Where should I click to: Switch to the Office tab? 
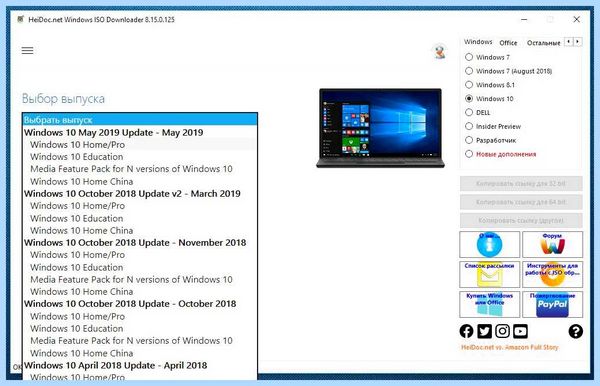click(508, 42)
